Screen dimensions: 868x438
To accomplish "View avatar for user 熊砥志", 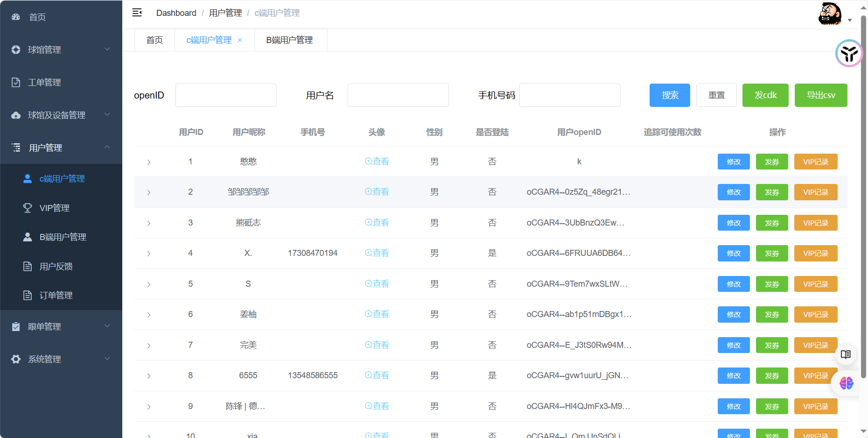I will 377,223.
